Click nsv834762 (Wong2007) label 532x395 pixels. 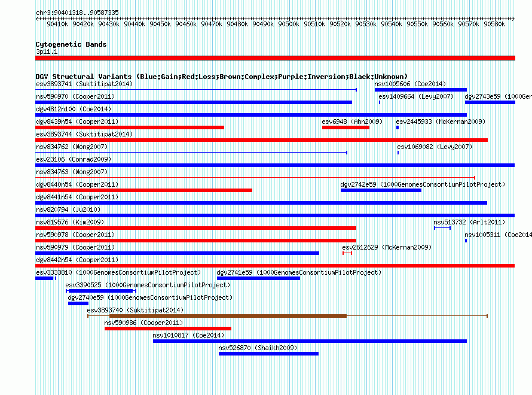[72, 147]
